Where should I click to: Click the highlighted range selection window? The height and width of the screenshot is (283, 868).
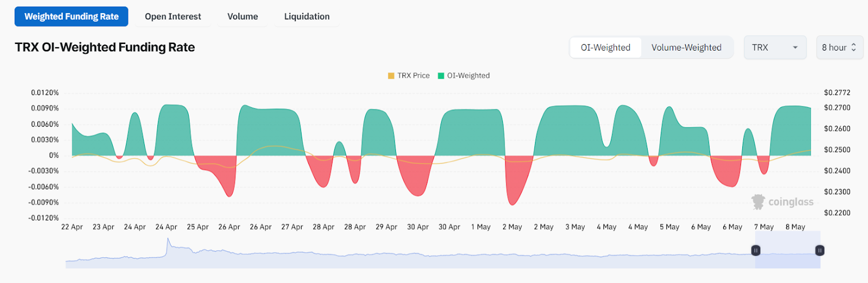click(x=788, y=250)
